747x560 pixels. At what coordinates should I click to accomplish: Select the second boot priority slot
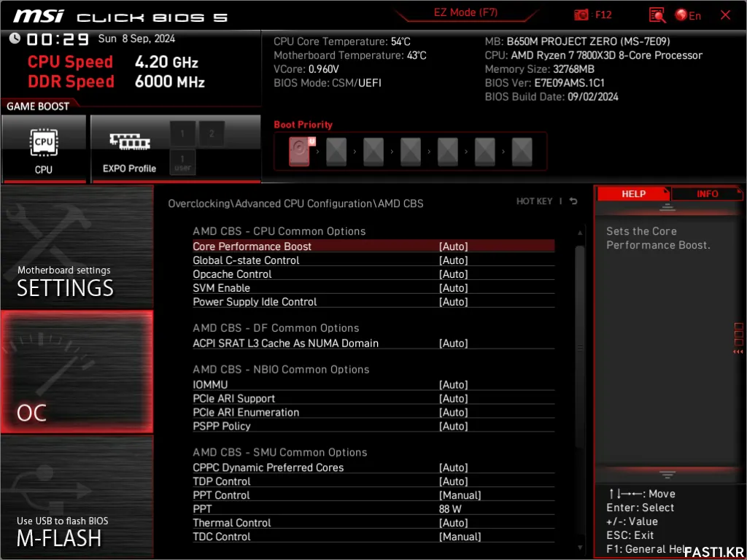point(336,152)
